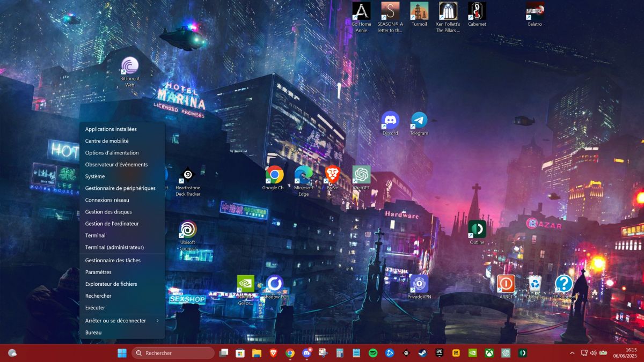
Task: Open the volume control in system tray
Action: click(x=593, y=353)
